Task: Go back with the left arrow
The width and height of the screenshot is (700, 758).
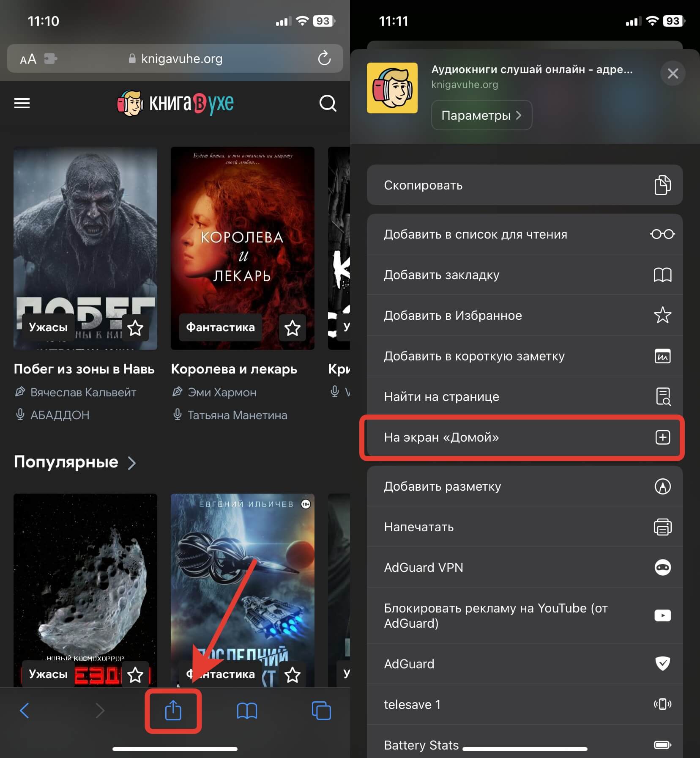Action: [x=25, y=711]
